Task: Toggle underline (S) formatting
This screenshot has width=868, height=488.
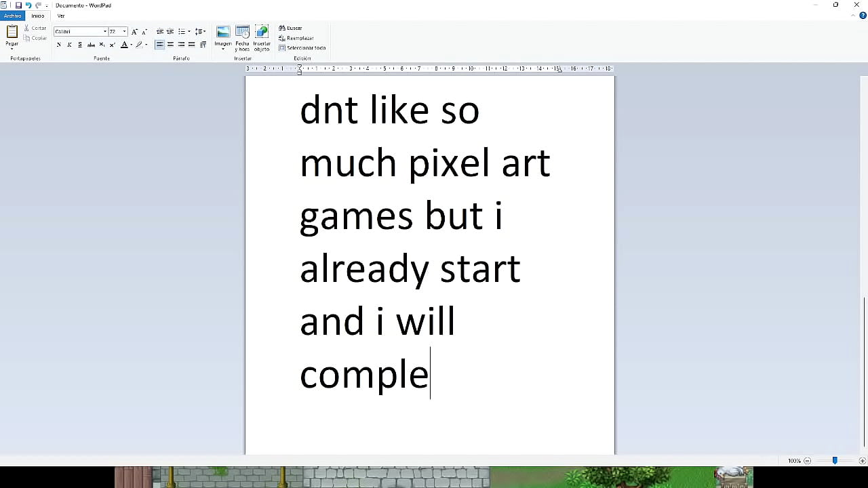Action: coord(80,45)
